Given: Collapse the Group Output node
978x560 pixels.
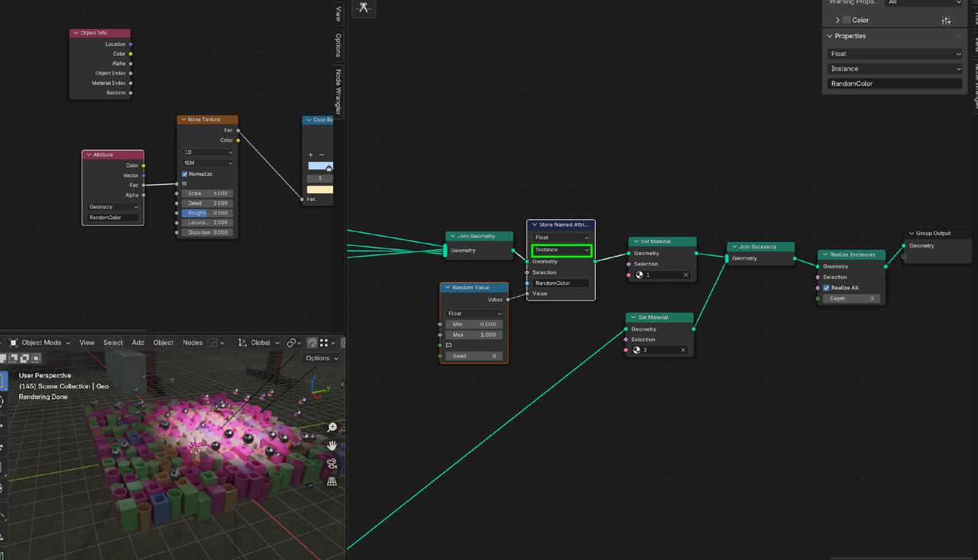Looking at the screenshot, I should pyautogui.click(x=912, y=233).
